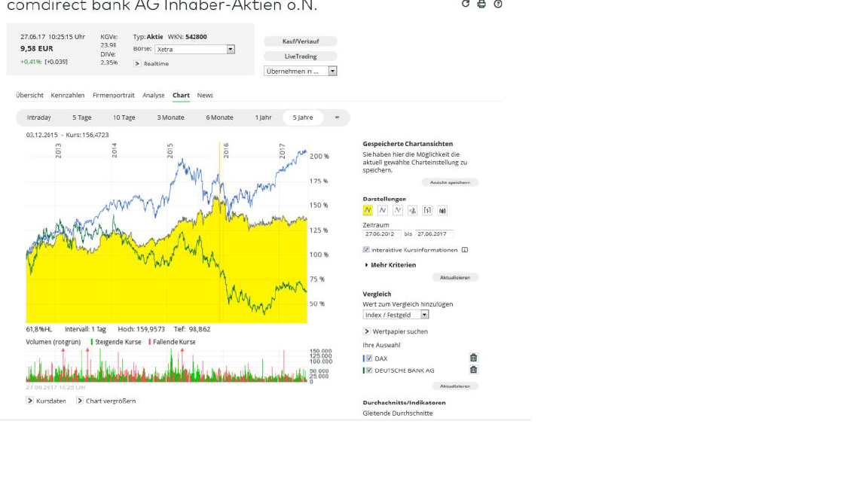
Task: Click the refresh icon beside the stock title
Action: click(x=466, y=4)
